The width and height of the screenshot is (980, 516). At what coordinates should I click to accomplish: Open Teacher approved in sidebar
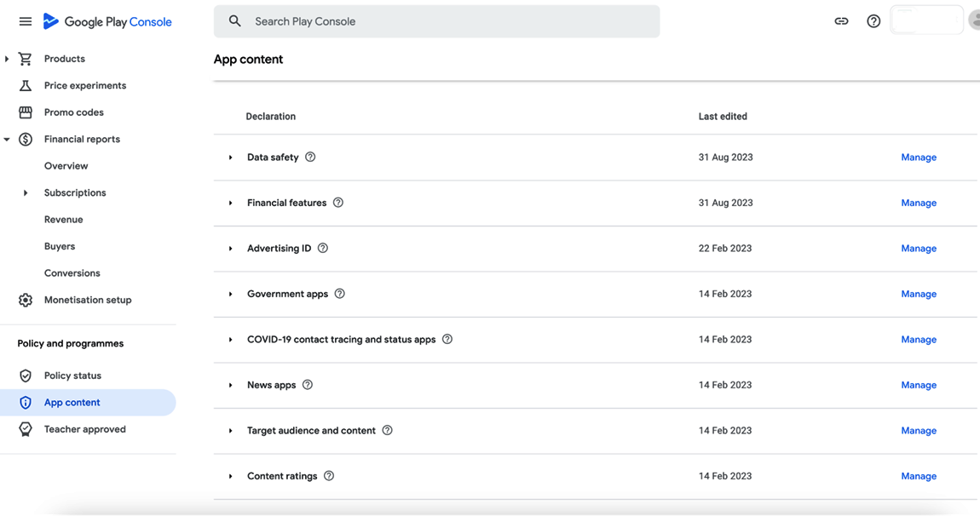coord(84,429)
